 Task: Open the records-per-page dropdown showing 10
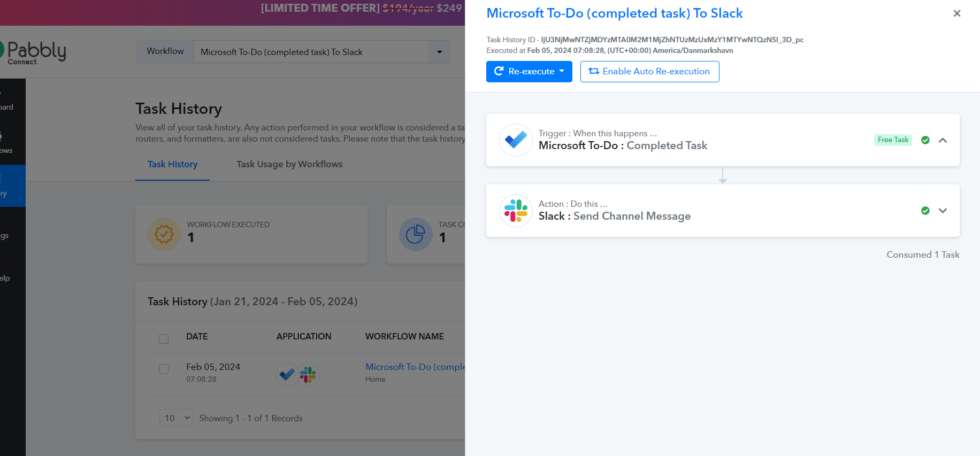tap(176, 418)
